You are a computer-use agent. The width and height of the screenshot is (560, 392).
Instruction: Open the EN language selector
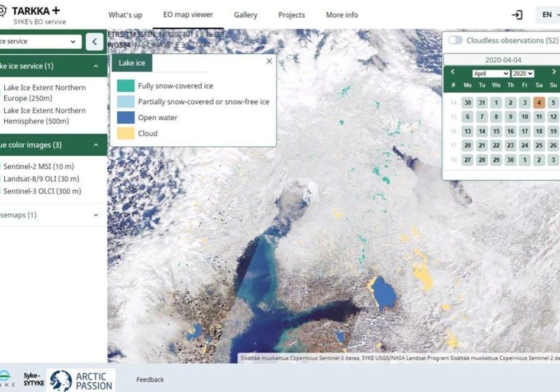pyautogui.click(x=549, y=15)
